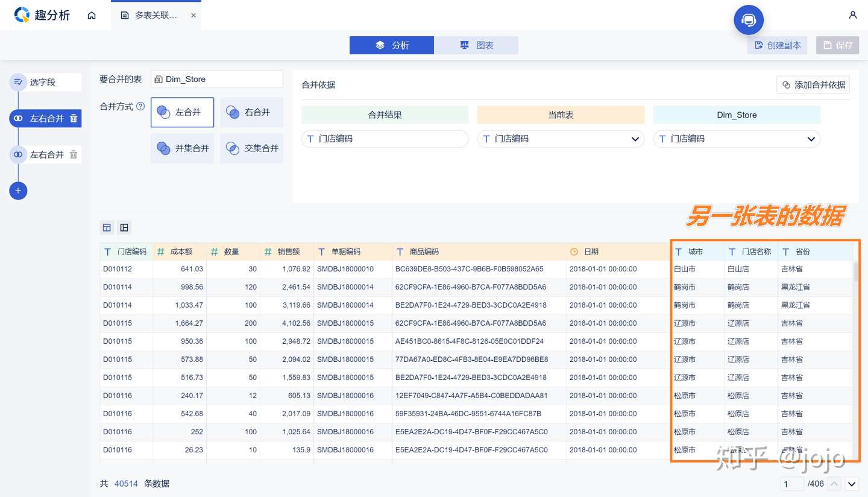Switch to the 图表 tab
Viewport: 868px width, 497px height.
[x=476, y=45]
